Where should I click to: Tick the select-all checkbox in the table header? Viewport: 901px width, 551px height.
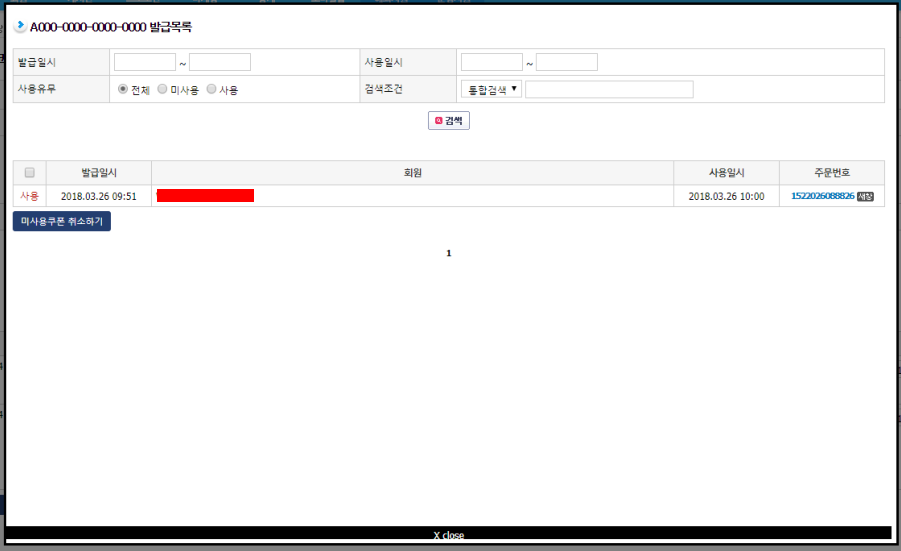(29, 172)
